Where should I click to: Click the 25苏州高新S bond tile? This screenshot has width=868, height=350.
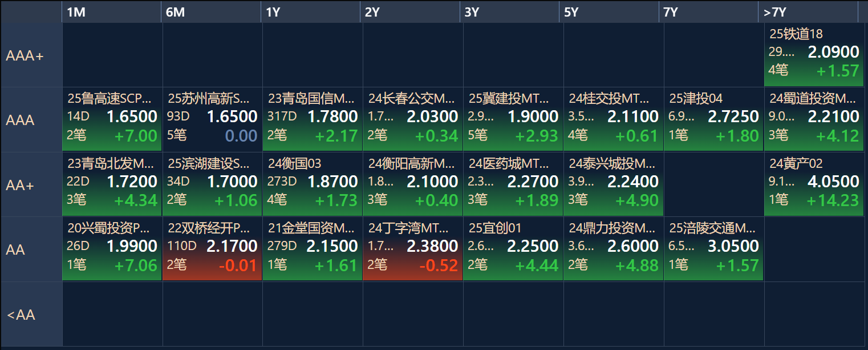click(212, 119)
